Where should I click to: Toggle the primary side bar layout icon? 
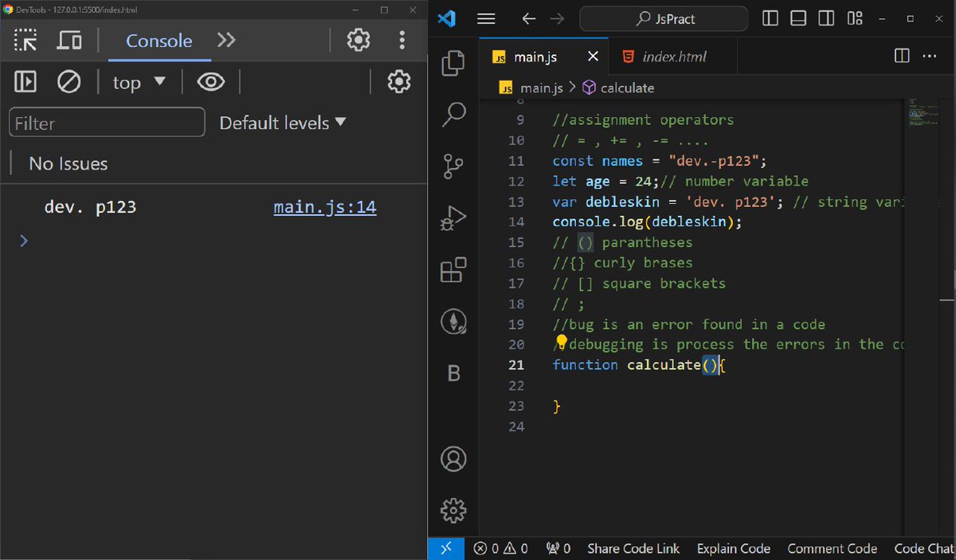point(770,18)
